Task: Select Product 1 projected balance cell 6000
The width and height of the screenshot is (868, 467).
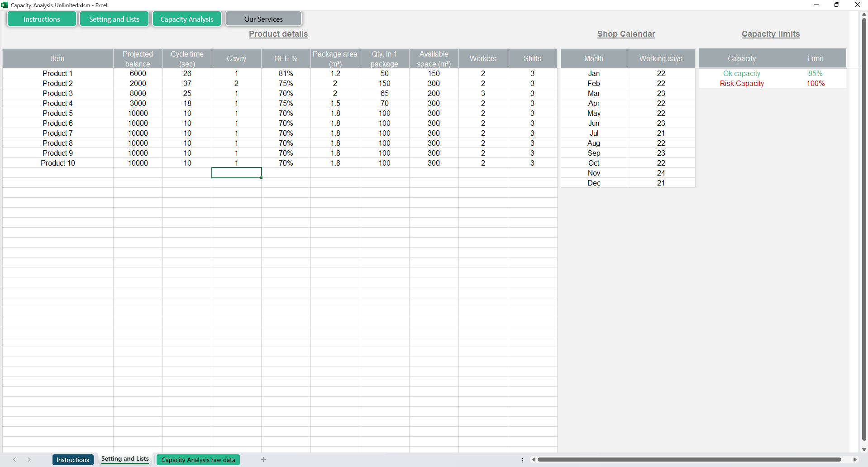Action: point(138,73)
